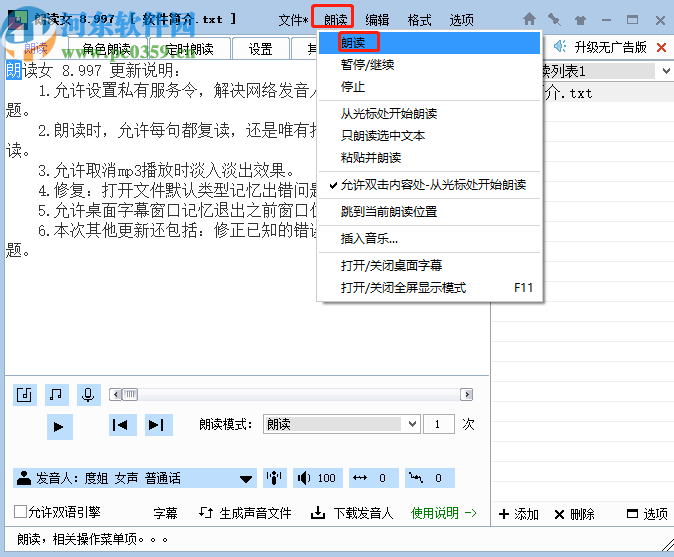Open the 朗读 menu in menu bar
The image size is (674, 557).
point(335,20)
